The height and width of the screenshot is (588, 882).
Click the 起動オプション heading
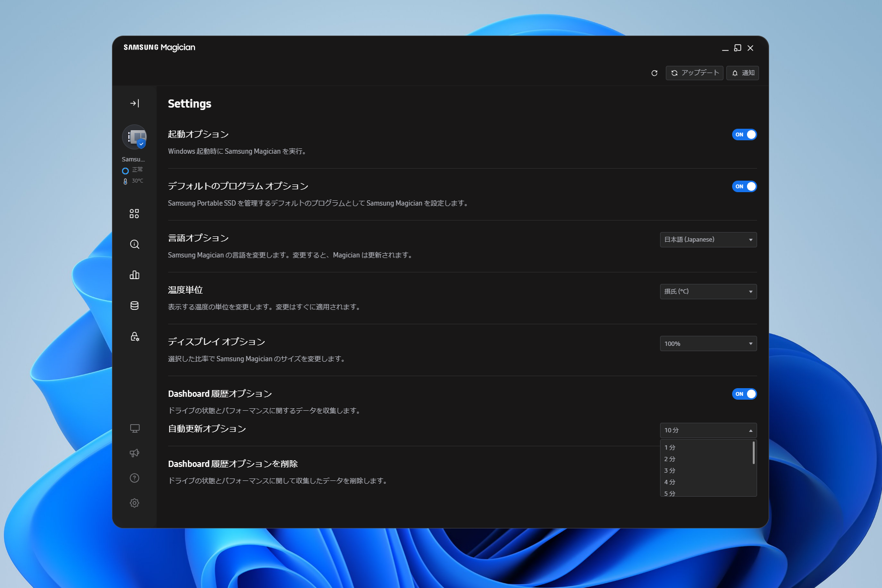pyautogui.click(x=198, y=135)
